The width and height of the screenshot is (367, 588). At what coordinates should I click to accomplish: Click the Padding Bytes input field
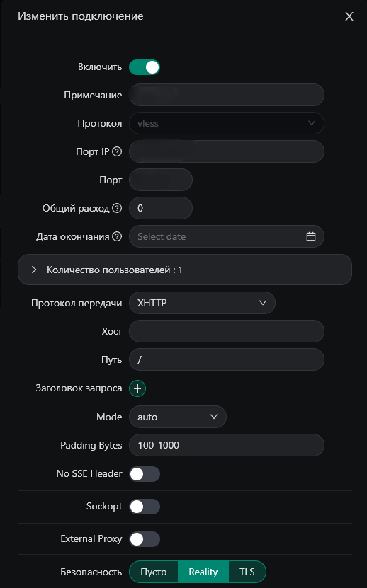pos(227,445)
